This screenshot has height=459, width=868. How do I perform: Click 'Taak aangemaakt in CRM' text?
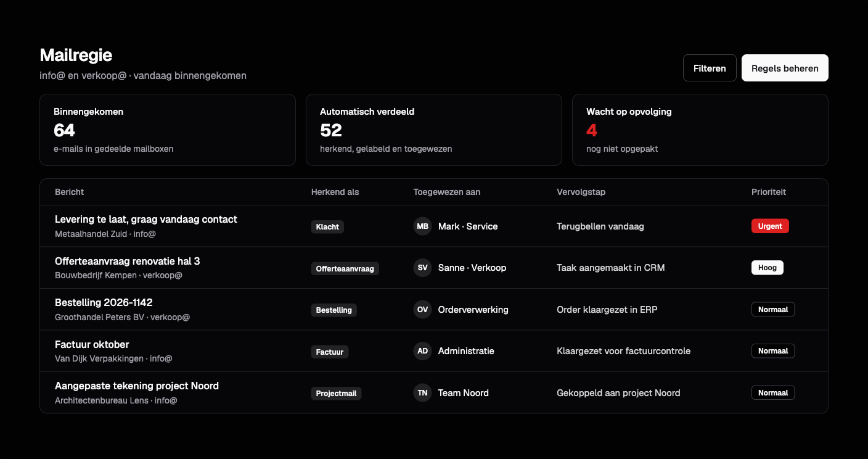coord(611,268)
